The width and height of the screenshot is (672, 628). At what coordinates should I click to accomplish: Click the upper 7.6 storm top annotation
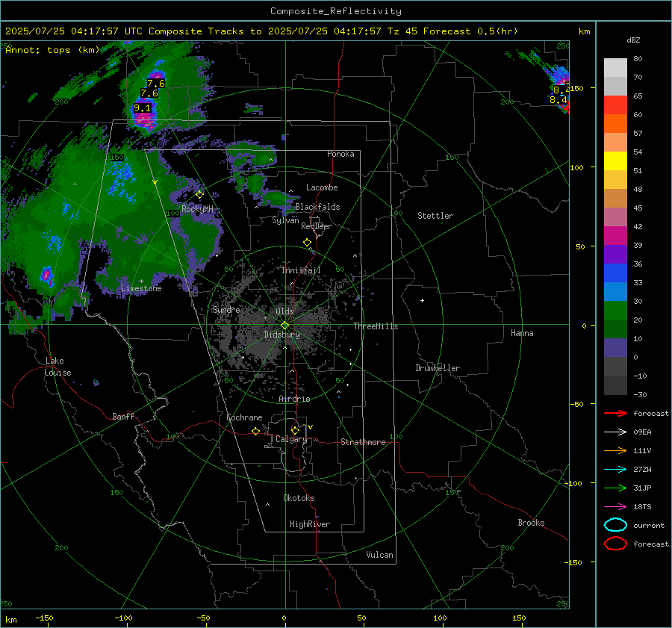(156, 84)
